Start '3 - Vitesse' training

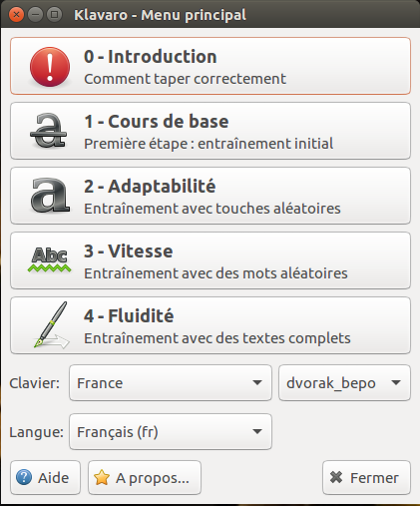pyautogui.click(x=210, y=260)
